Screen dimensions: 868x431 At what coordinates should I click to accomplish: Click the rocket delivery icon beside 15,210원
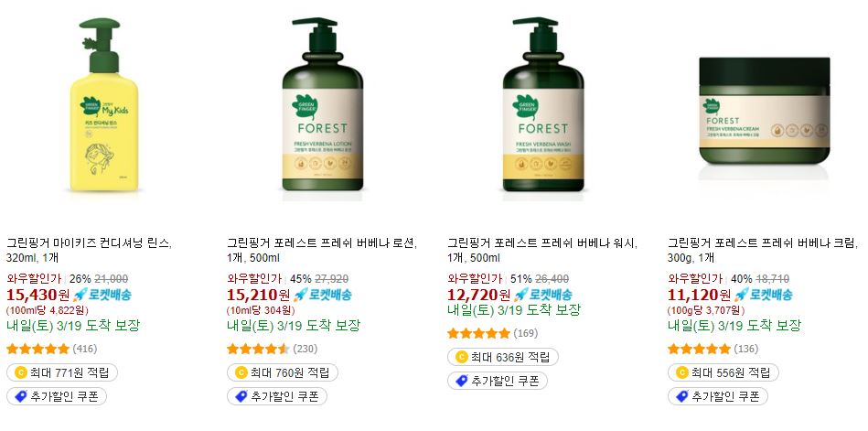point(300,295)
